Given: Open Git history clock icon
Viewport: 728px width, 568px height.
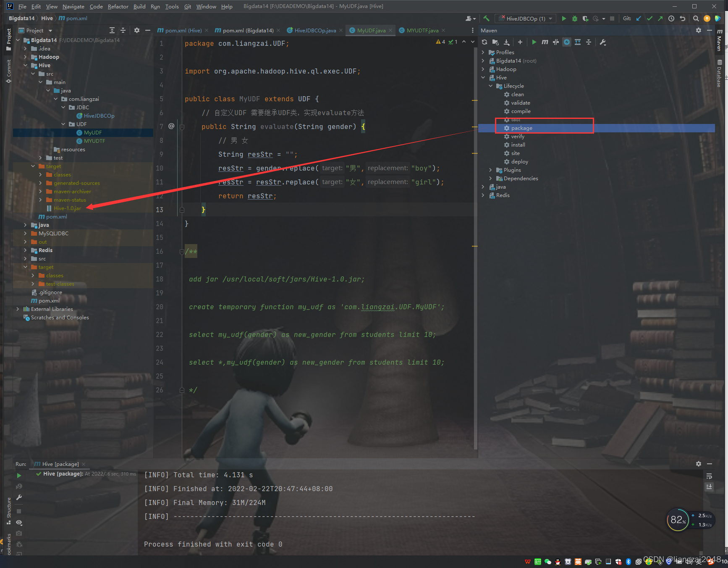Looking at the screenshot, I should tap(671, 18).
